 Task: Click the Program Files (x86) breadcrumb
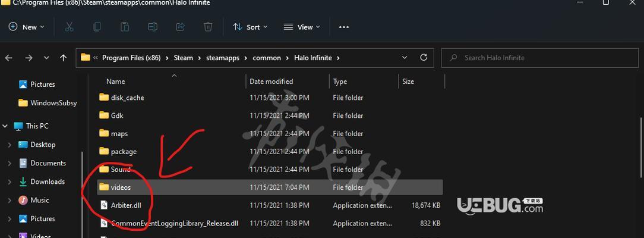pos(132,58)
